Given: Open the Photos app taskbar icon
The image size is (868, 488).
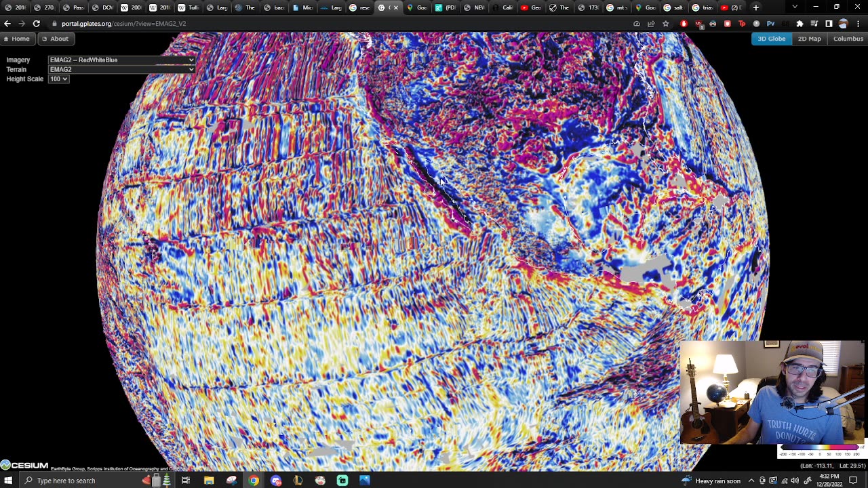Looking at the screenshot, I should [x=365, y=481].
